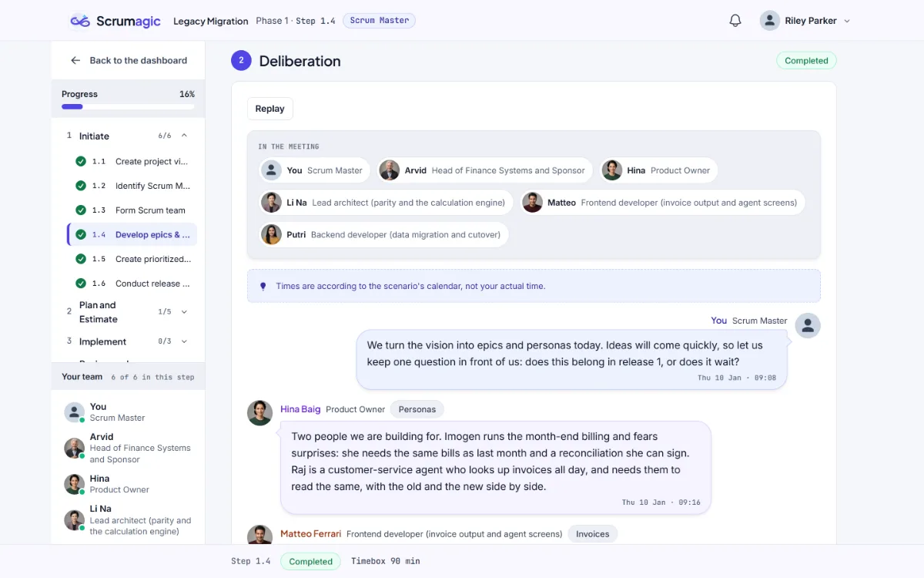
Task: Click Hina Baig's avatar beside her chat message
Action: pos(259,413)
